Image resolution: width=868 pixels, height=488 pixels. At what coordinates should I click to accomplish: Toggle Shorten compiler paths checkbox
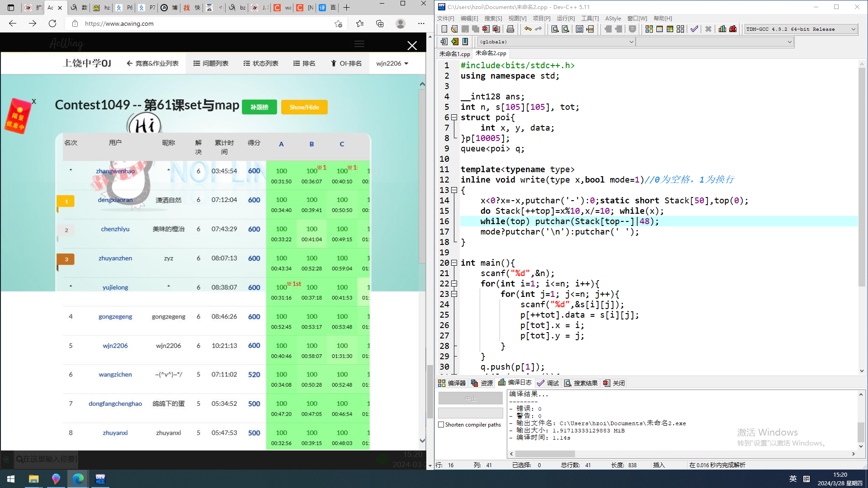click(x=441, y=425)
